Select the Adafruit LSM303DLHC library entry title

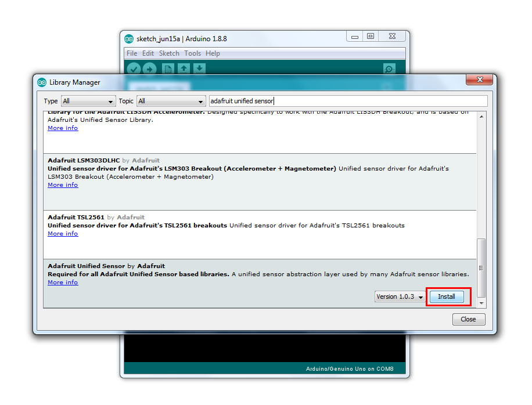(x=84, y=160)
